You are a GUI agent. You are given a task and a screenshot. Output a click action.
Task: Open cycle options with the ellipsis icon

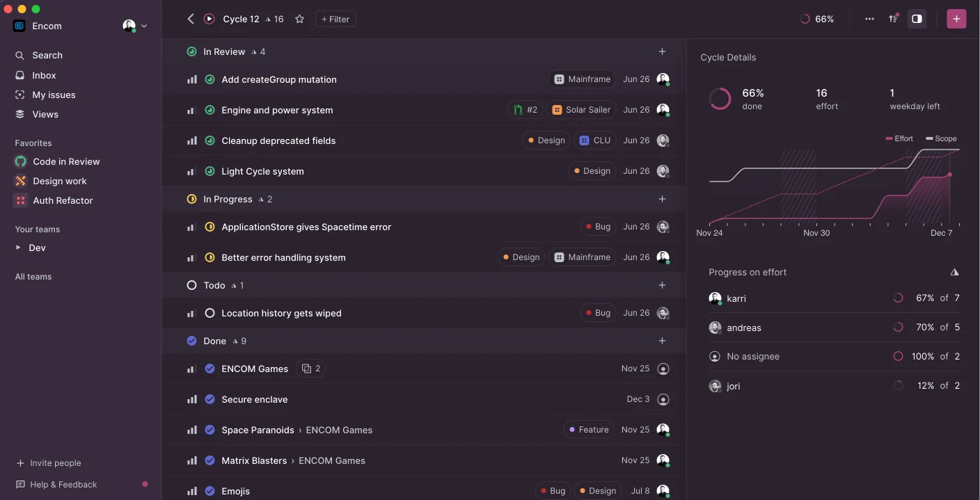pyautogui.click(x=869, y=19)
